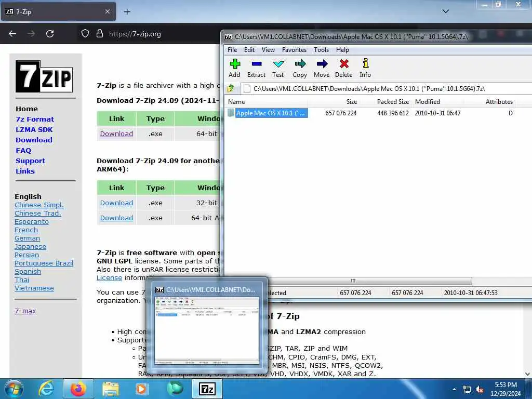Switch language to Chinese Simpl.

[x=39, y=205]
